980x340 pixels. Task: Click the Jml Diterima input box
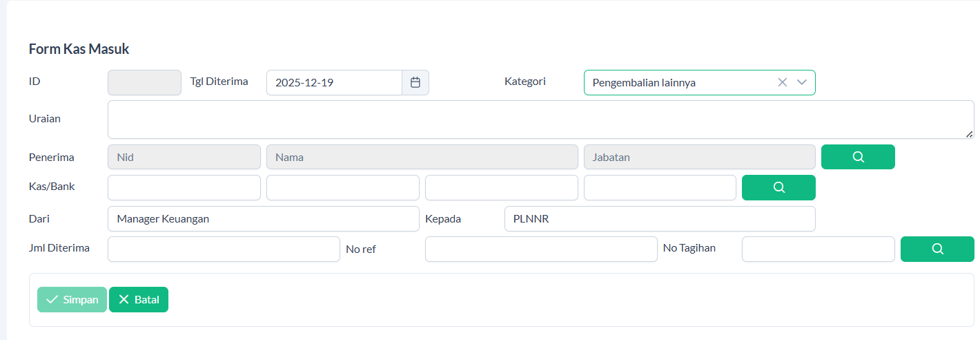pos(224,249)
